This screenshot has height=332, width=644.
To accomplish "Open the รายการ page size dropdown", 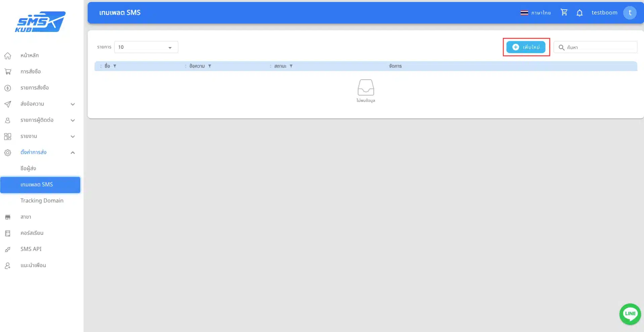I will (x=146, y=47).
